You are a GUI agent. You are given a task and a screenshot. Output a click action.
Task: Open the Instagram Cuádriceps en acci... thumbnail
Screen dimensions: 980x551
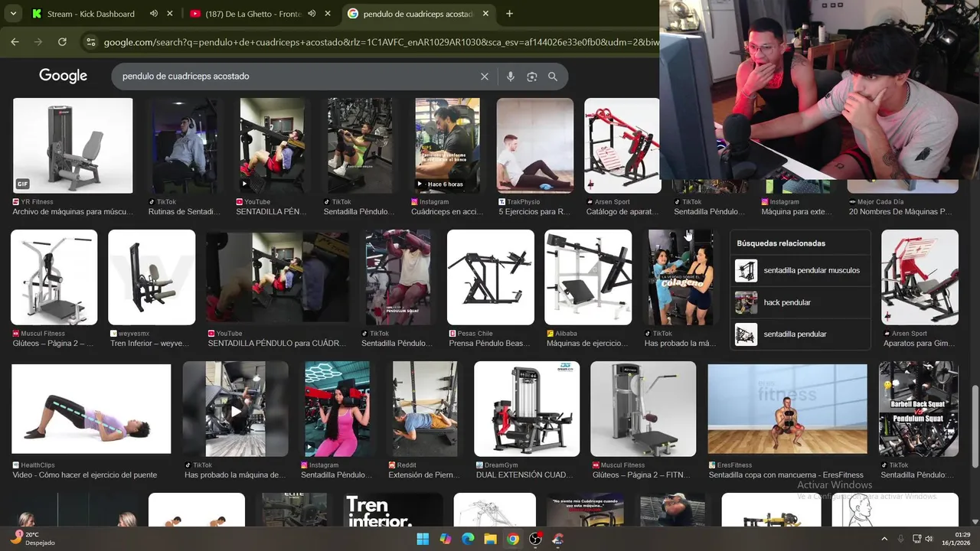coord(447,145)
